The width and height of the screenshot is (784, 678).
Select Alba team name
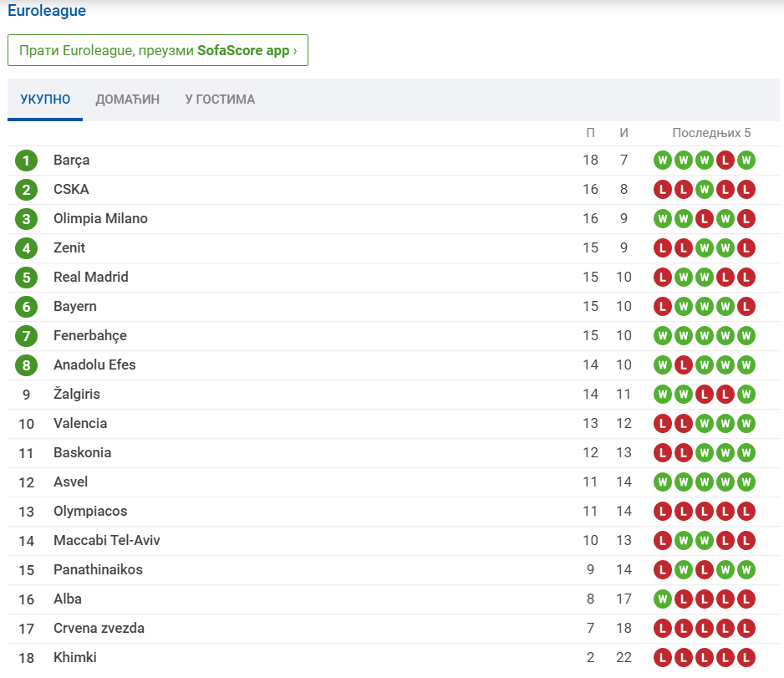[68, 599]
